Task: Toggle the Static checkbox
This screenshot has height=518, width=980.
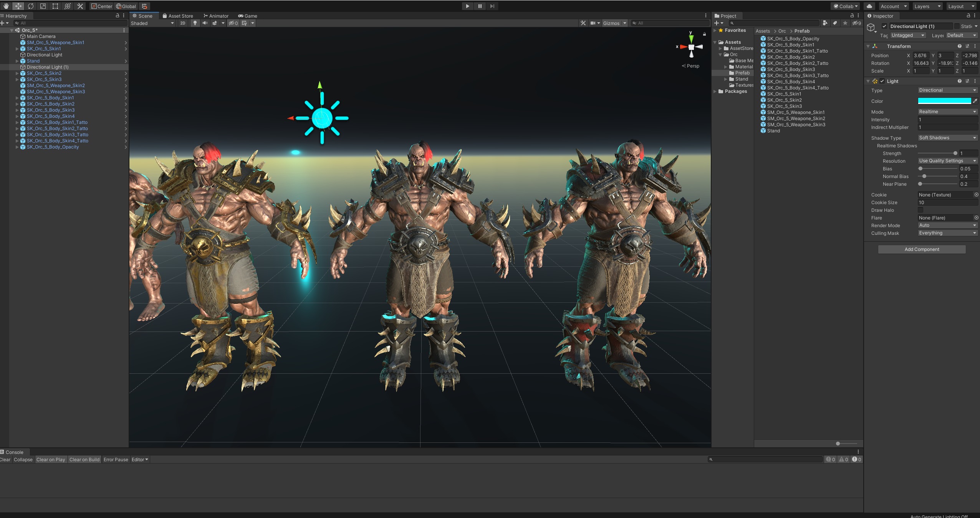Action: click(x=957, y=26)
